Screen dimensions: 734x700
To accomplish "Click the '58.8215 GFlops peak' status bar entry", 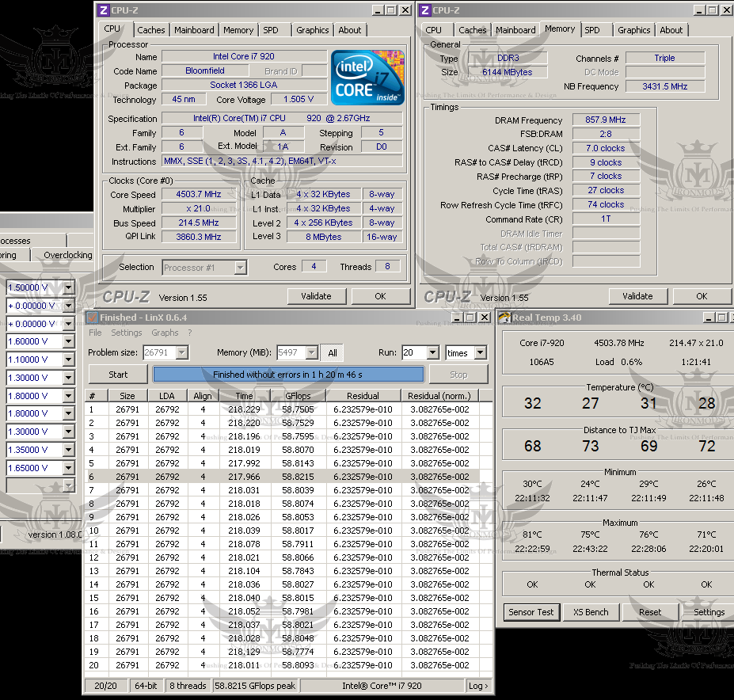I will tap(255, 686).
